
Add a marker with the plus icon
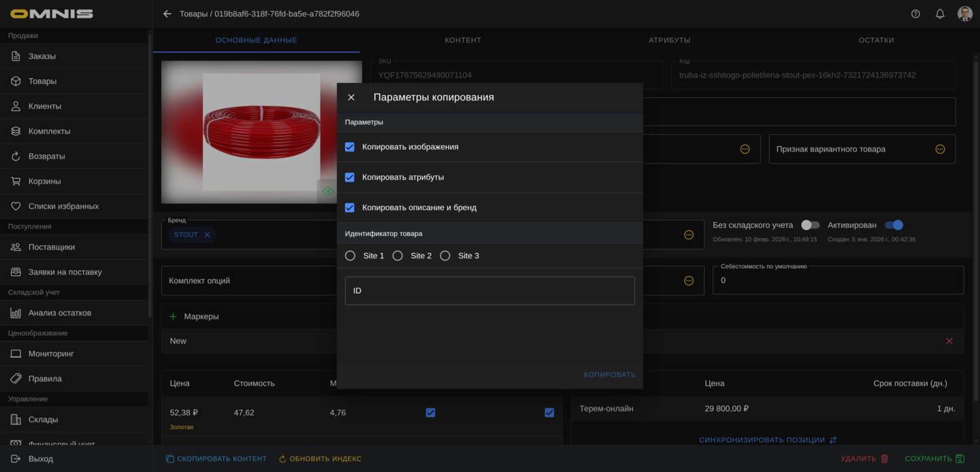click(173, 316)
